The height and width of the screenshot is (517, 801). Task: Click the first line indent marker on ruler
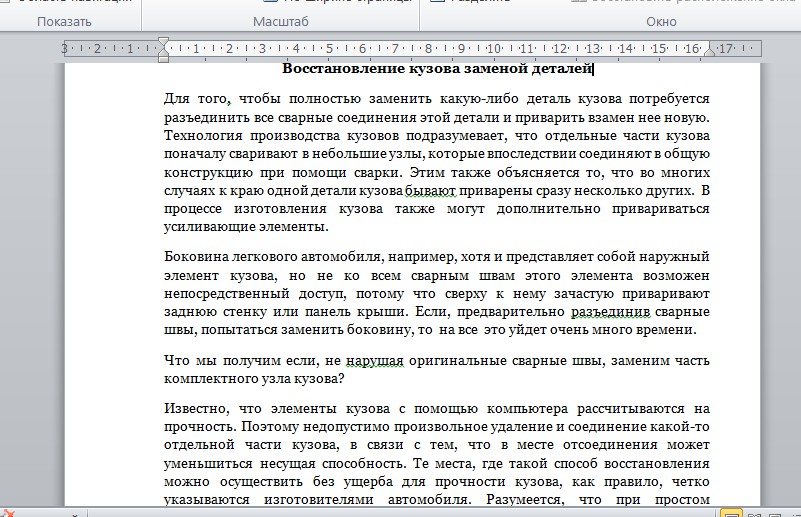163,42
